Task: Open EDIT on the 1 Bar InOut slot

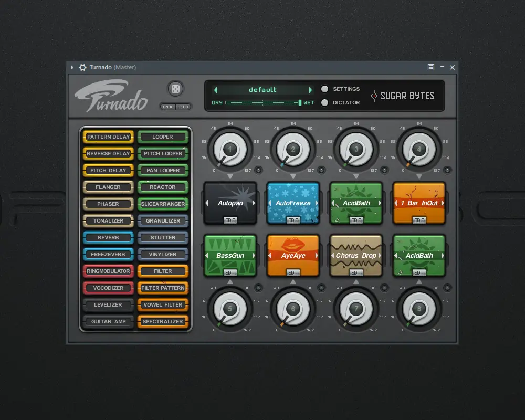Action: 419,220
